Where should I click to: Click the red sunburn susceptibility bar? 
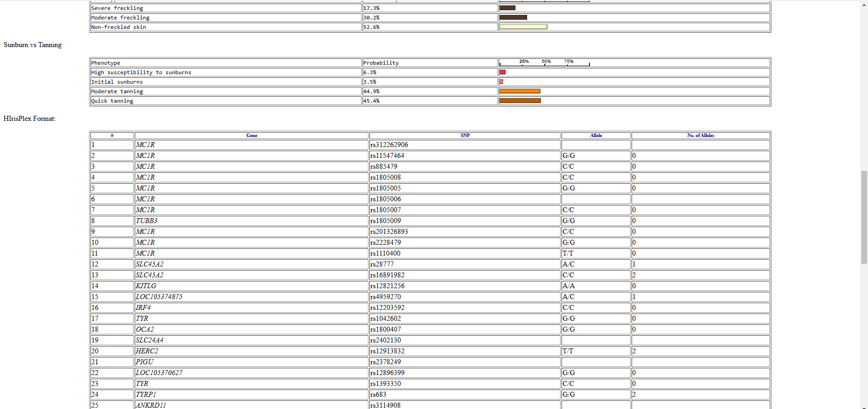pyautogui.click(x=502, y=72)
